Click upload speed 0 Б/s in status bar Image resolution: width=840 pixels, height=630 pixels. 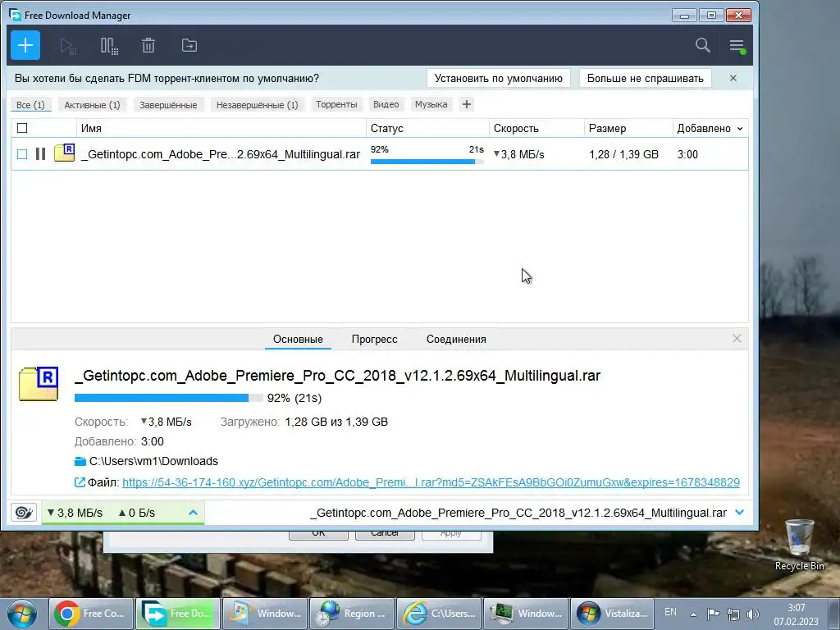137,513
